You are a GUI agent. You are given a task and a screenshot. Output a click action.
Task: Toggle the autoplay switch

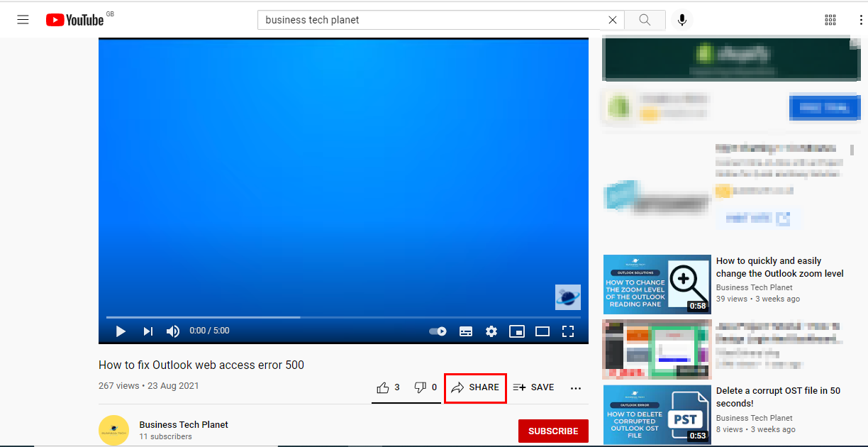tap(438, 331)
